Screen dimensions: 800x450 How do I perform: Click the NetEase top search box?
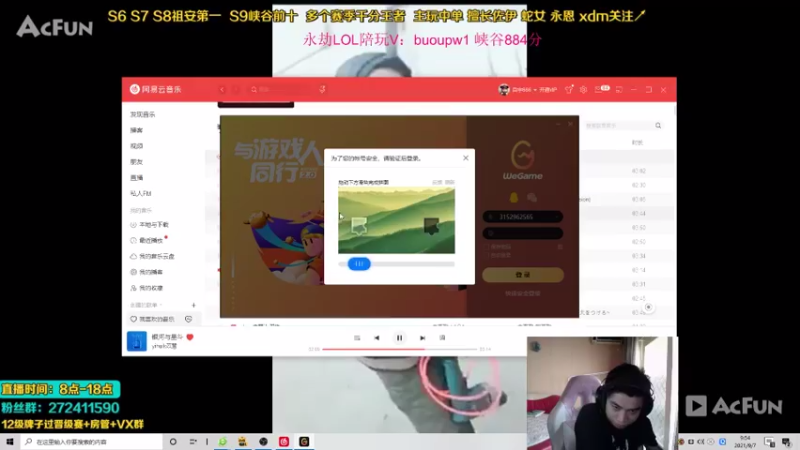tap(282, 89)
